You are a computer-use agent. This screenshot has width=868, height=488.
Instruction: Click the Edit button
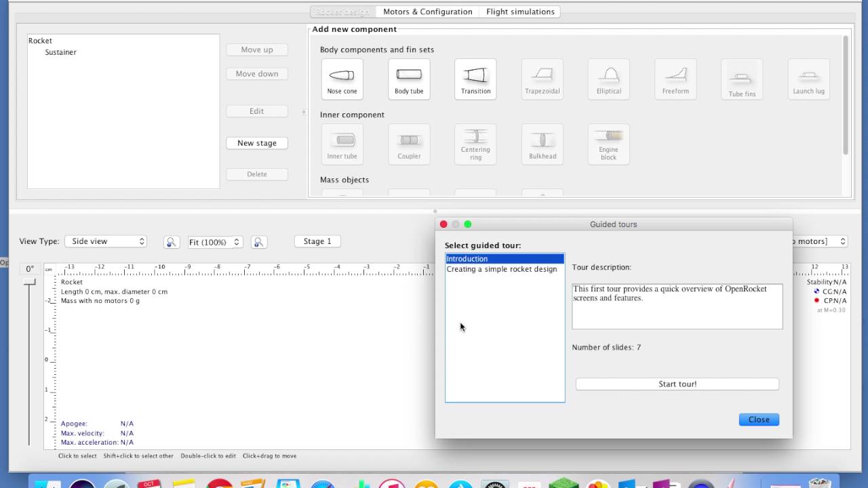click(x=257, y=111)
